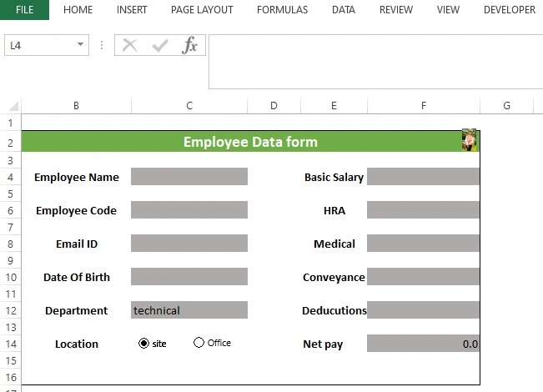The image size is (543, 392).
Task: Click the Insert Function fx icon
Action: (189, 45)
